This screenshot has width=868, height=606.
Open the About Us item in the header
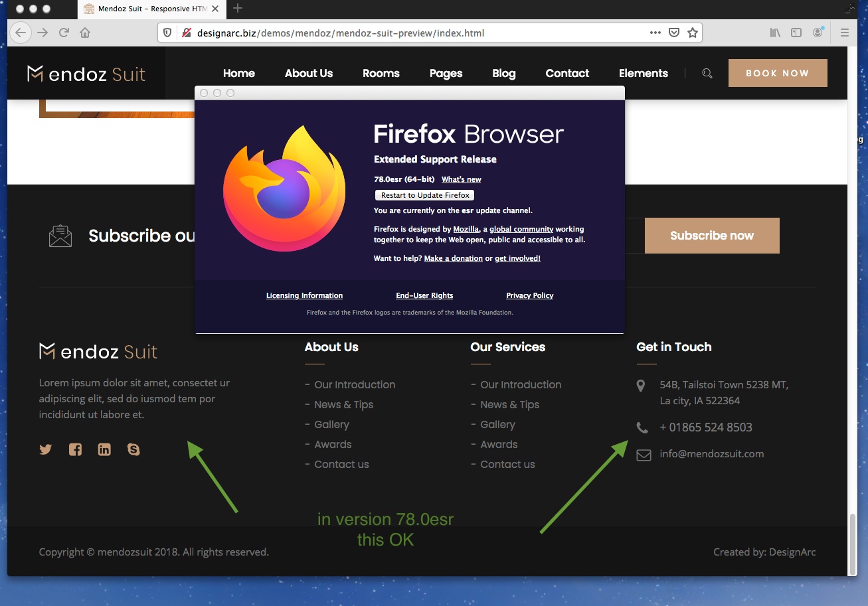click(309, 73)
